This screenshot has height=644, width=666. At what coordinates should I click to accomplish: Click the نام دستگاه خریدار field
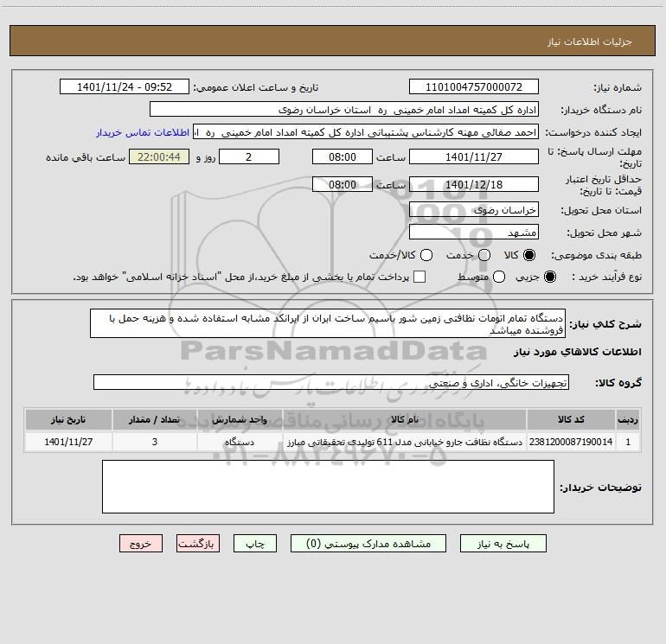tap(344, 109)
